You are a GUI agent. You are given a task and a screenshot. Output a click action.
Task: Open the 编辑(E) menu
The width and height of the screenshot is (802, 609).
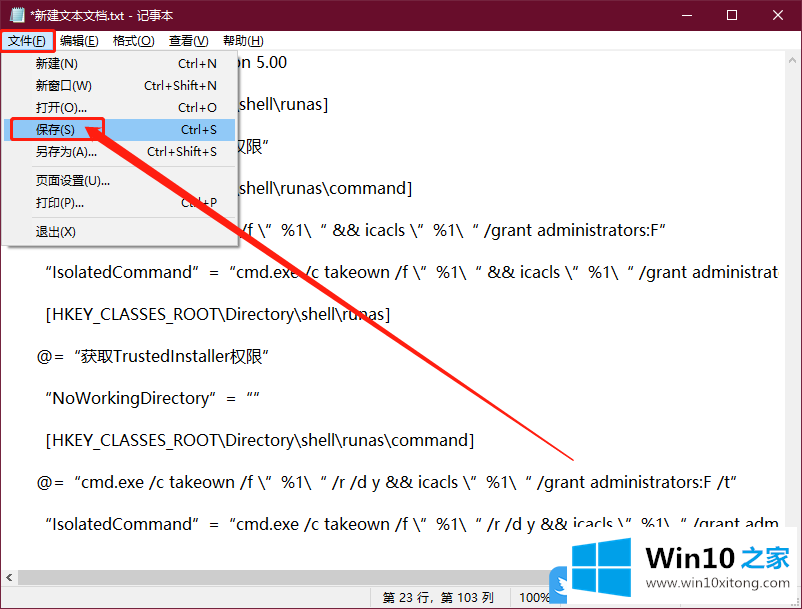79,41
